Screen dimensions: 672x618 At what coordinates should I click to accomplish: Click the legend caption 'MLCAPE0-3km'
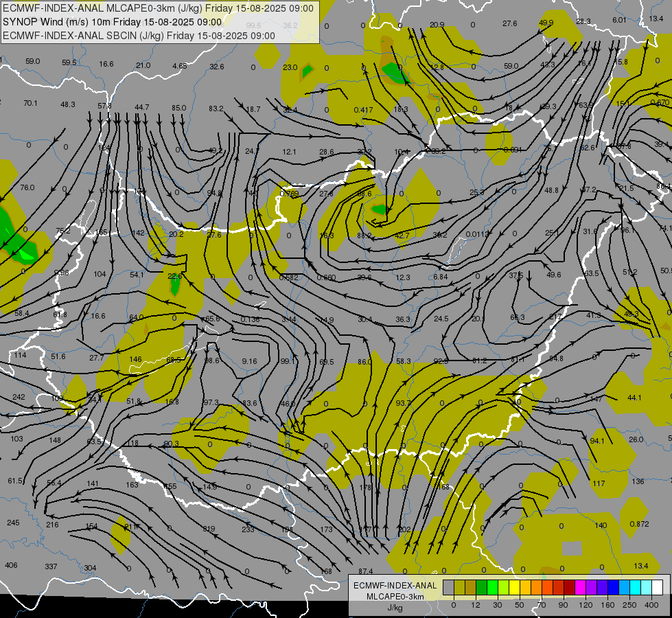[395, 597]
